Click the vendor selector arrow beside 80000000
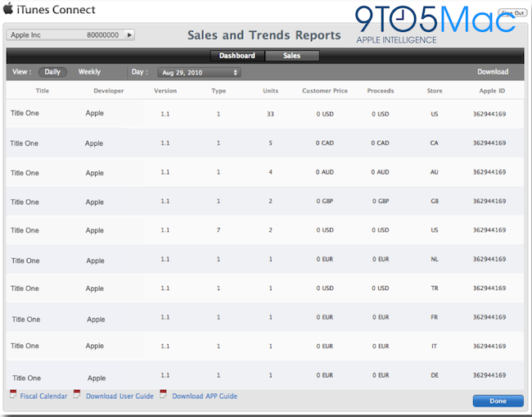Screen dimensions: 532x417 129,35
